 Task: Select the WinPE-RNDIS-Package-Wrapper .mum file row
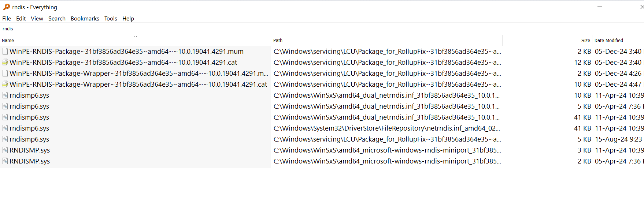[x=322, y=74]
